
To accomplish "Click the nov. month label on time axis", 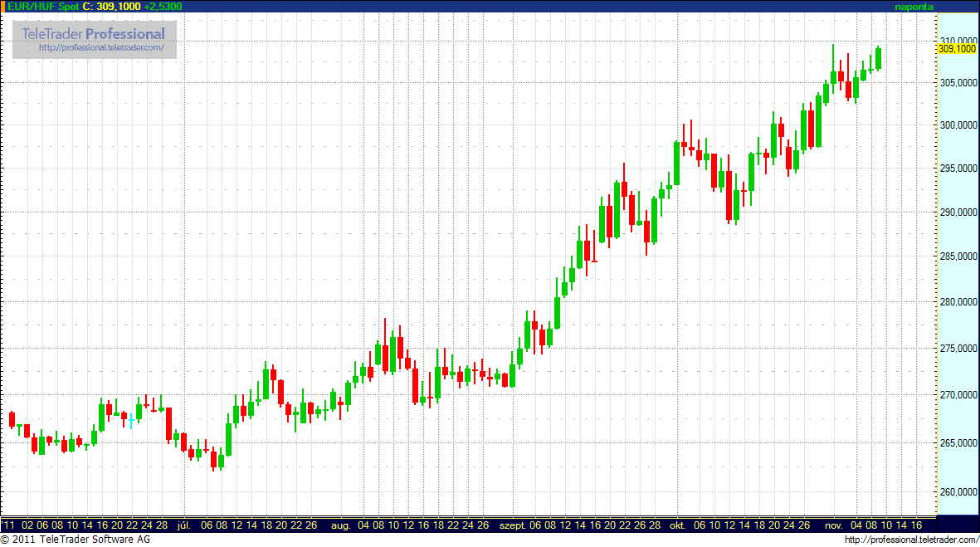I will click(834, 525).
